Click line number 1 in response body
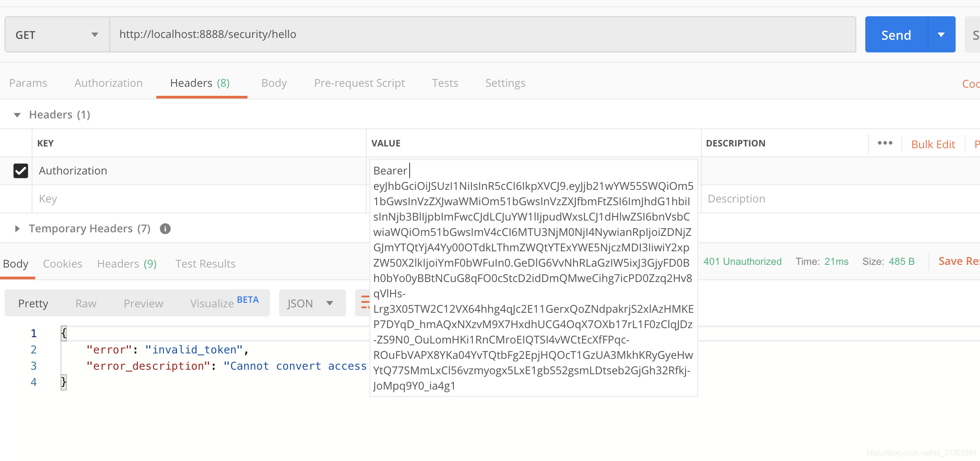The image size is (980, 461). point(33,334)
